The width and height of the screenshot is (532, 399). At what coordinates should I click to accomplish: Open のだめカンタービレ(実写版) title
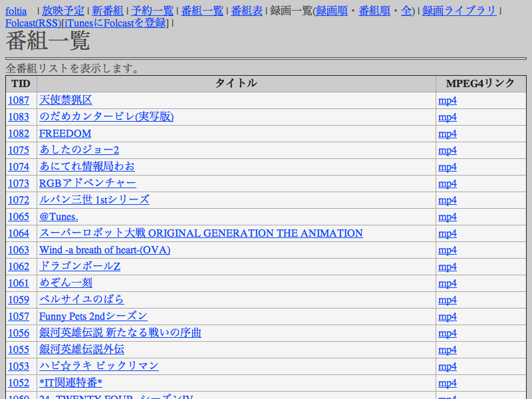(106, 117)
